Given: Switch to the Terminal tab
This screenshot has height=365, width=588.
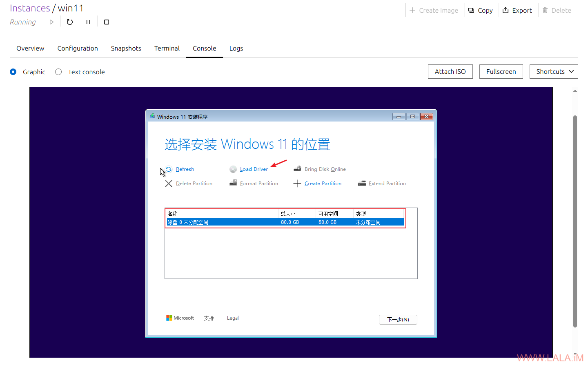Looking at the screenshot, I should coord(167,48).
